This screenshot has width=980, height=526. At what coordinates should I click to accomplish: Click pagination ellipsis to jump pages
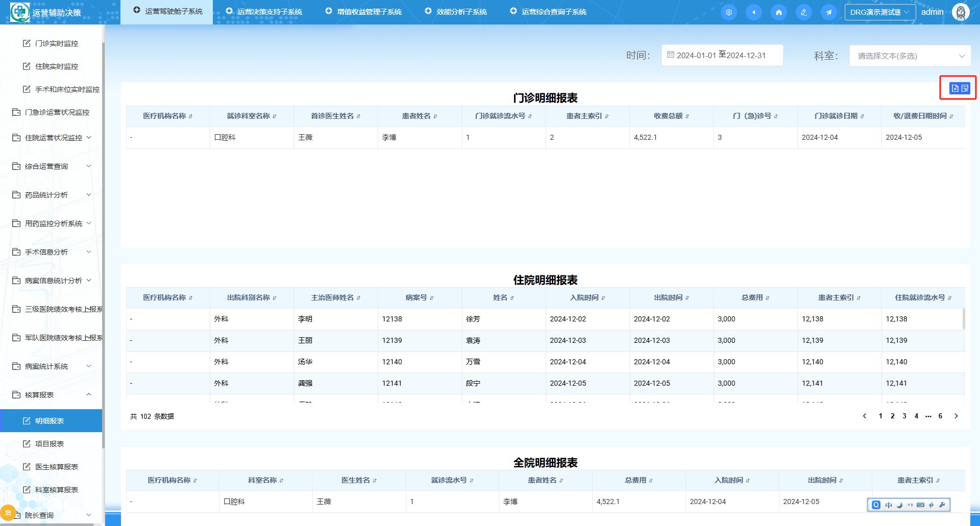point(928,416)
